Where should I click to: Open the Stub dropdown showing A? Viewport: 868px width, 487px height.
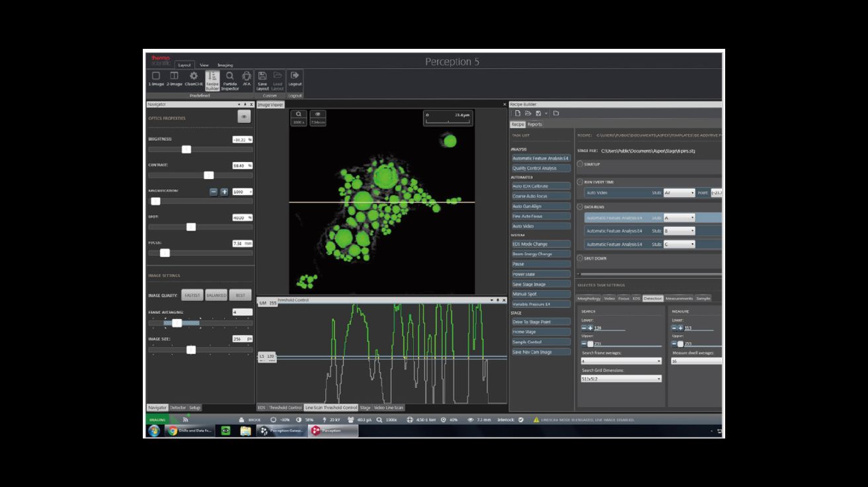tap(679, 217)
